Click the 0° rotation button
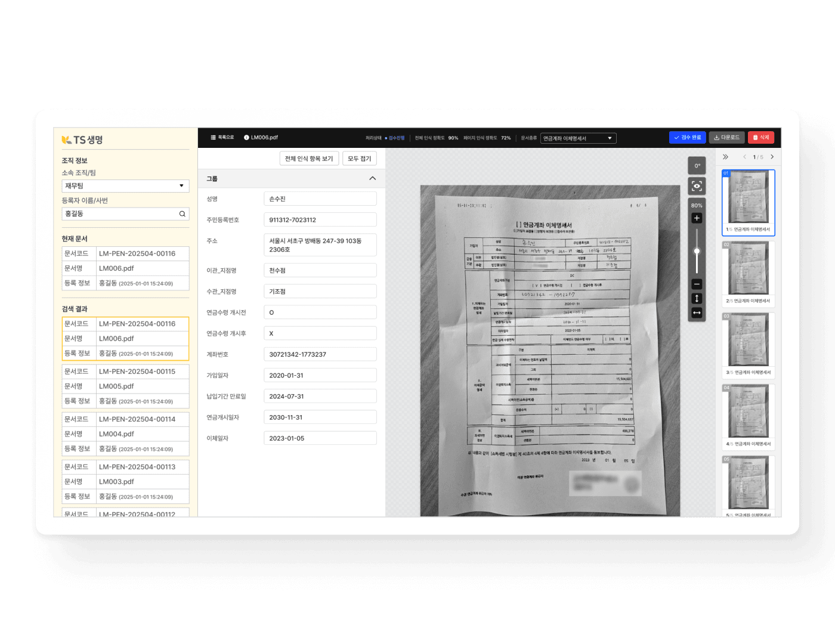This screenshot has width=835, height=644. point(697,166)
